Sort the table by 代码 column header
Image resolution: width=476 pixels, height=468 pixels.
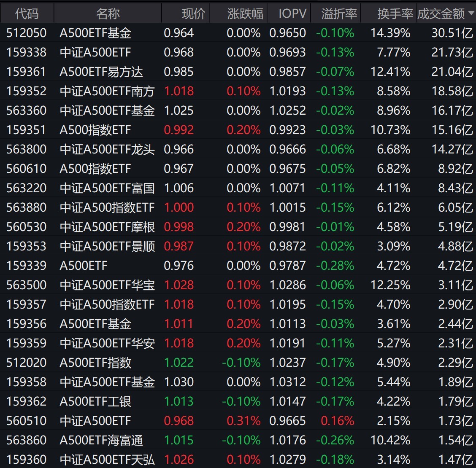click(x=27, y=14)
